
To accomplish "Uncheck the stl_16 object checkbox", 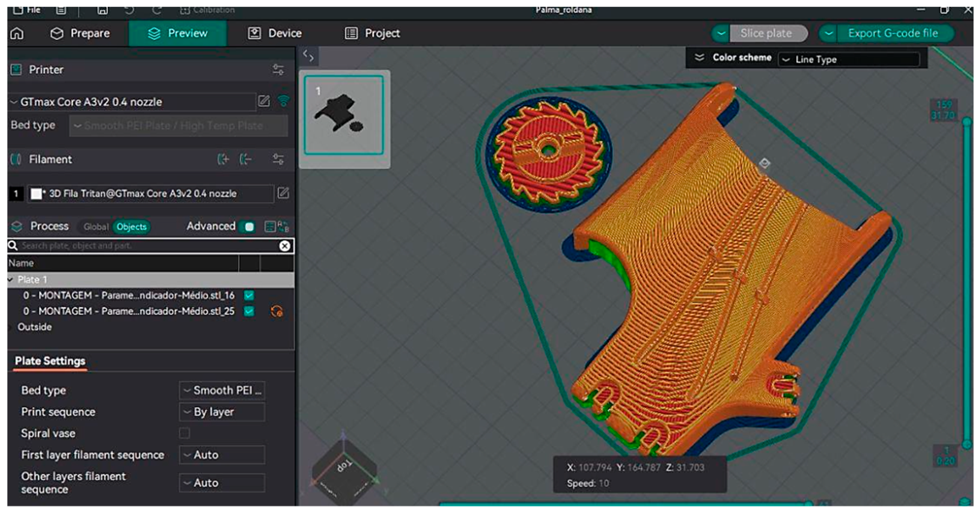I will [x=249, y=296].
